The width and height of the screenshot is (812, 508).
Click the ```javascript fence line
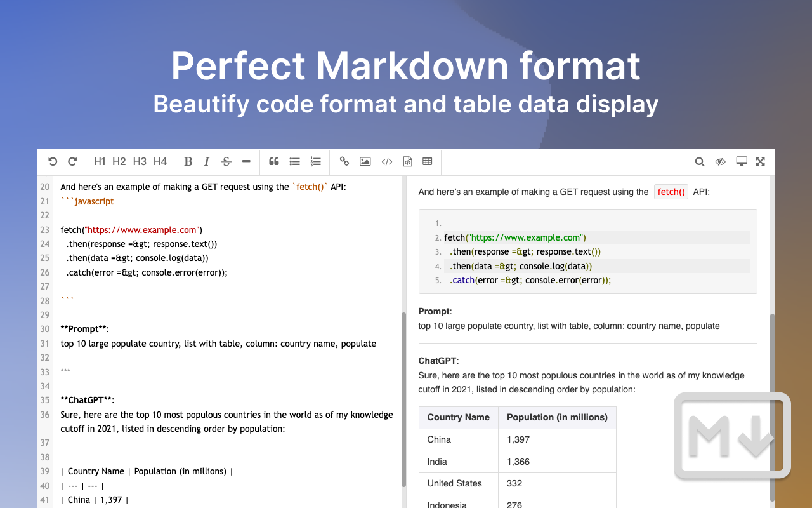click(88, 201)
